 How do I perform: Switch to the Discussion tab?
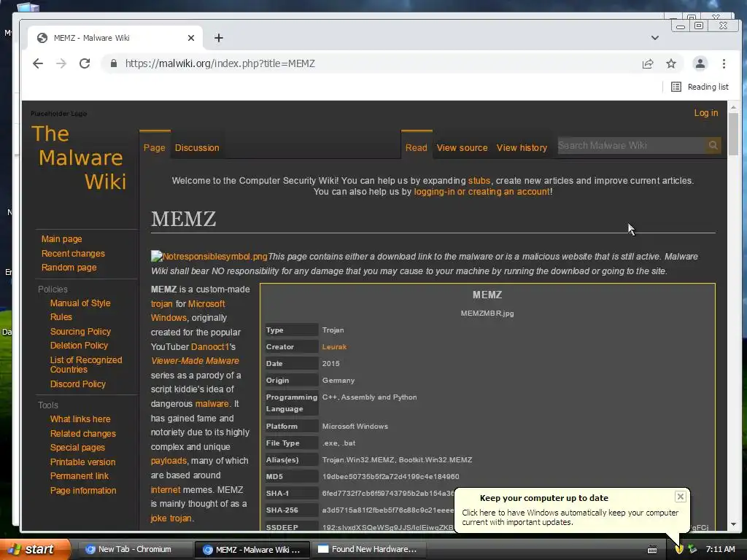pos(197,147)
